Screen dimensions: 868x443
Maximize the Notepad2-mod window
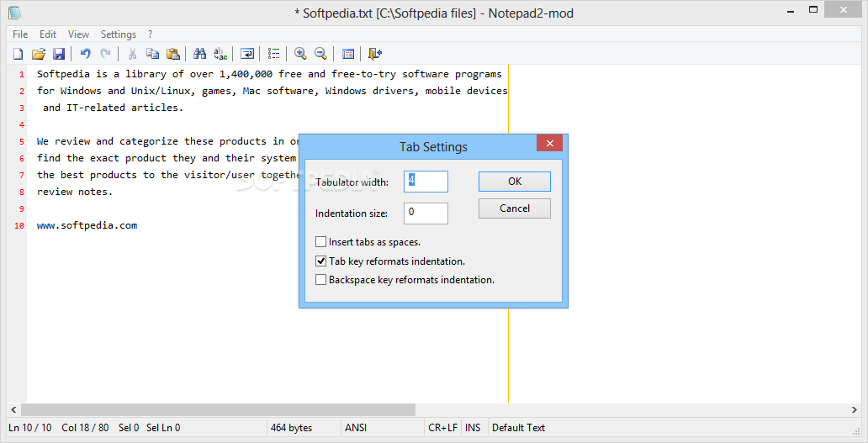coord(813,9)
